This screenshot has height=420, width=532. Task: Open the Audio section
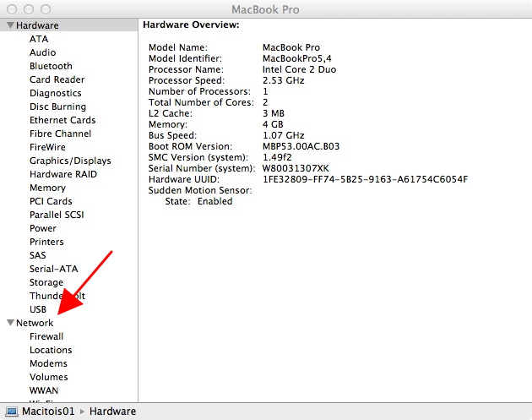tap(43, 52)
